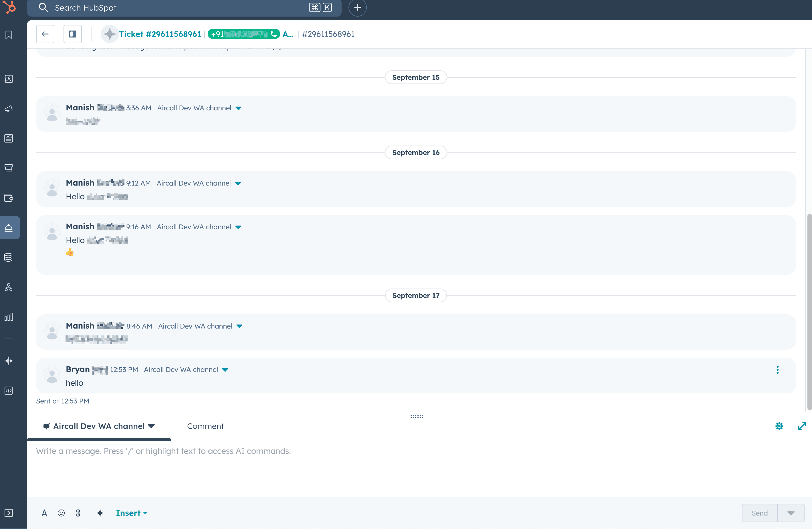Viewport: 812px width, 529px height.
Task: Expand the bottom-left navigation collapse icon
Action: coord(9,513)
